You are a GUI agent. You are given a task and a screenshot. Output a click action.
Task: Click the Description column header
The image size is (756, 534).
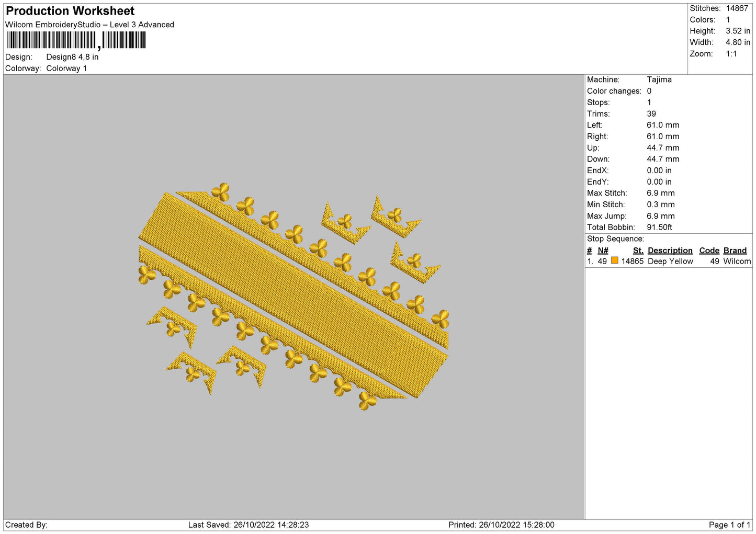click(670, 251)
